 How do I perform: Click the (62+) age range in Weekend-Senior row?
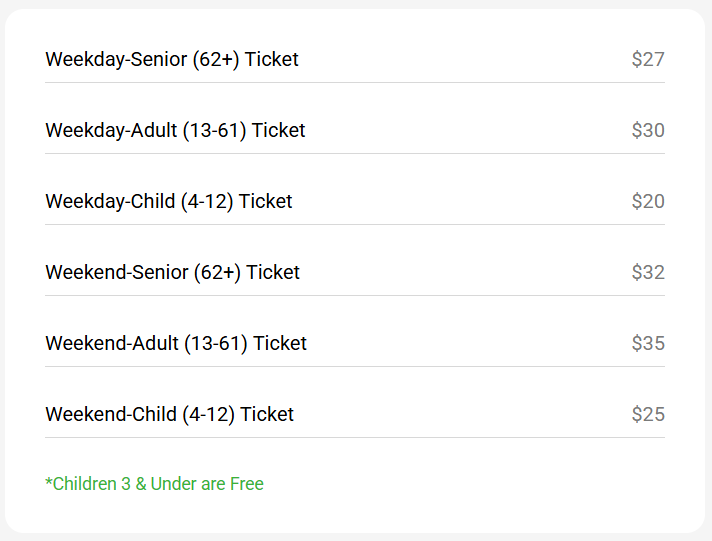coord(217,272)
